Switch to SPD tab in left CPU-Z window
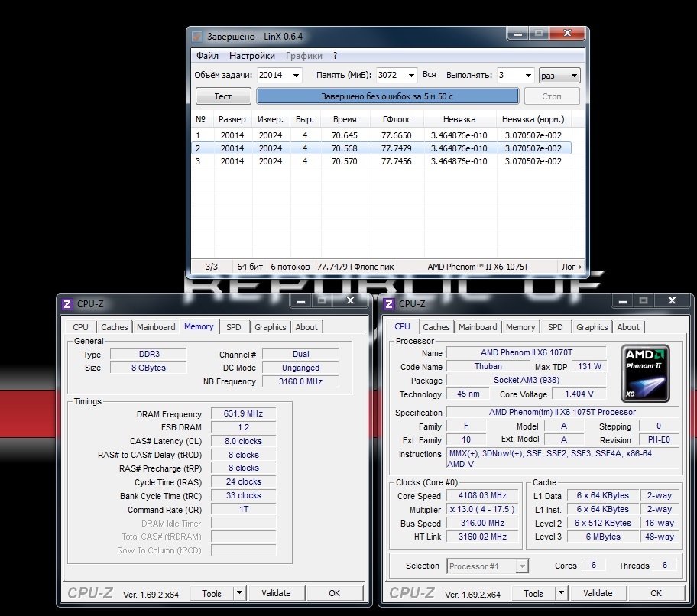This screenshot has width=697, height=616. tap(233, 327)
